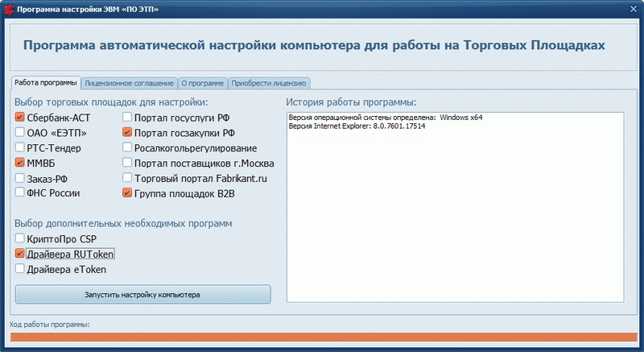Select the Internet Explorer version log line

point(357,126)
